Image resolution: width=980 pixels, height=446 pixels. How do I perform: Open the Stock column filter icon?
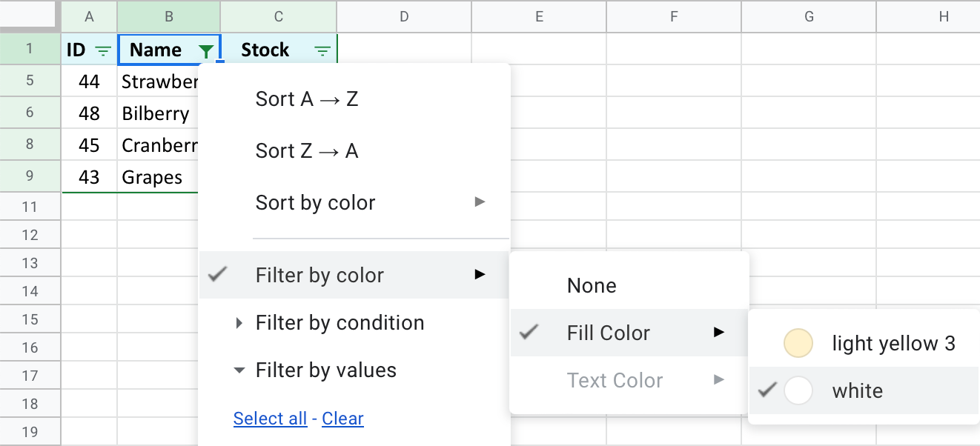(x=322, y=50)
